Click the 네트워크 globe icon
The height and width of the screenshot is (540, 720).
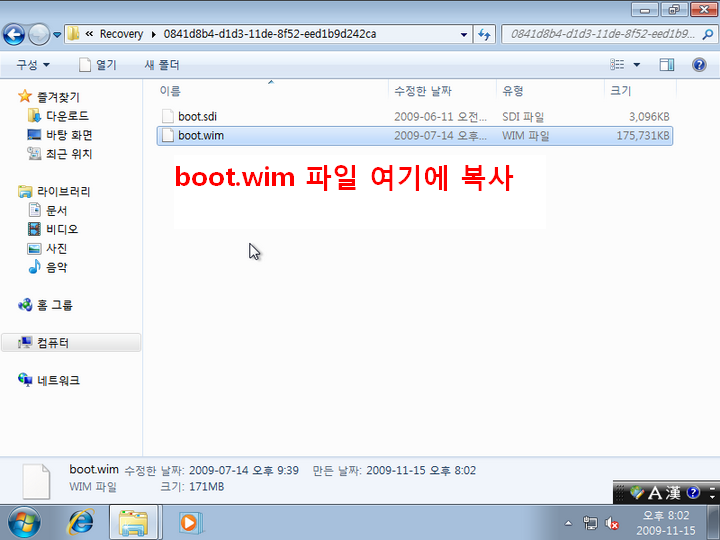tap(25, 380)
